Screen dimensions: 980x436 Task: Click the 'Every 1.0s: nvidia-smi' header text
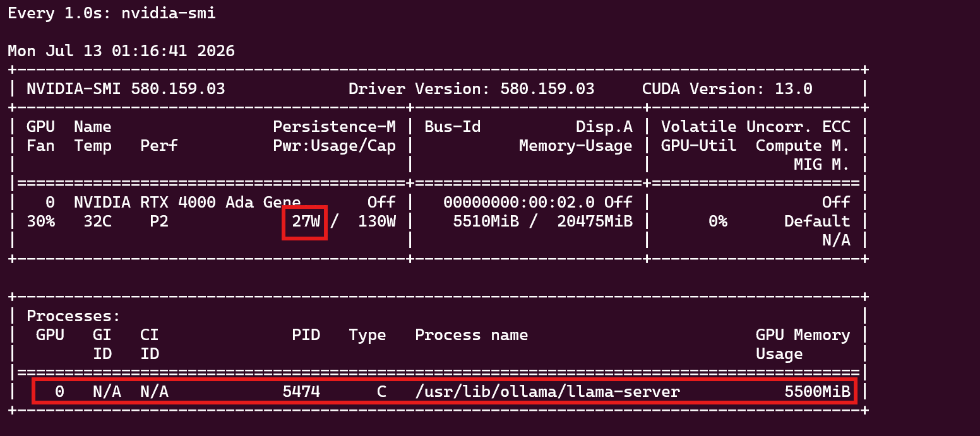click(x=112, y=13)
